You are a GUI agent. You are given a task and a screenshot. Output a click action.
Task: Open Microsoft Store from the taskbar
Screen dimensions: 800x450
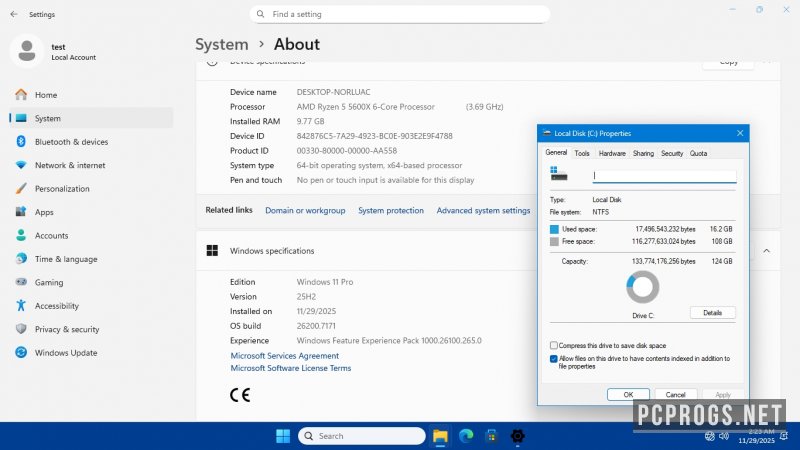pos(491,436)
